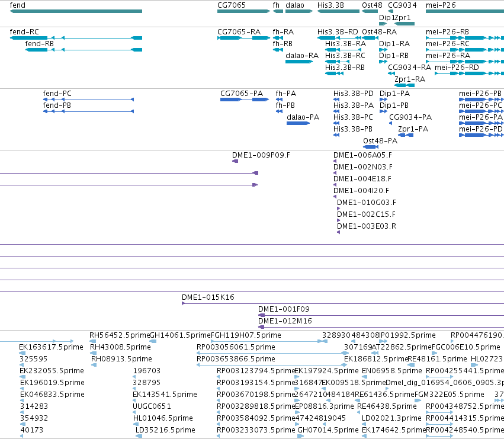Select protein His3.3B-PD label
Image resolution: width=504 pixels, height=439 pixels.
[x=353, y=94]
